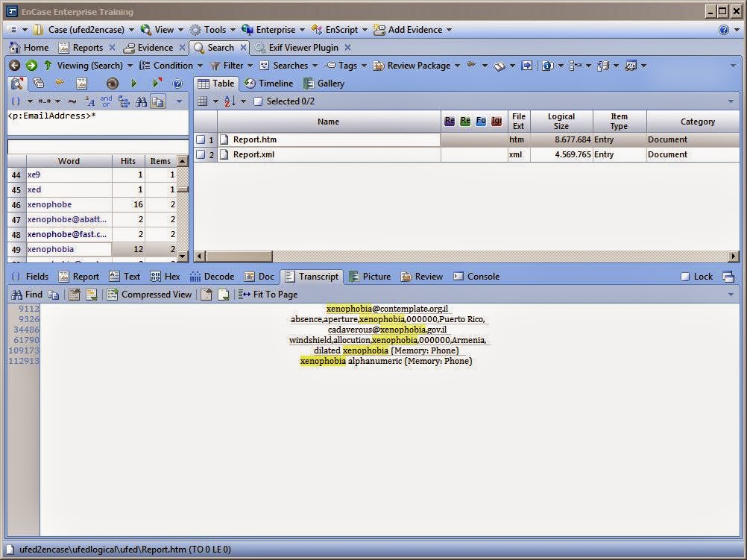Click the column layout icon in table toolbar
Screen dimensions: 747x560
(203, 101)
